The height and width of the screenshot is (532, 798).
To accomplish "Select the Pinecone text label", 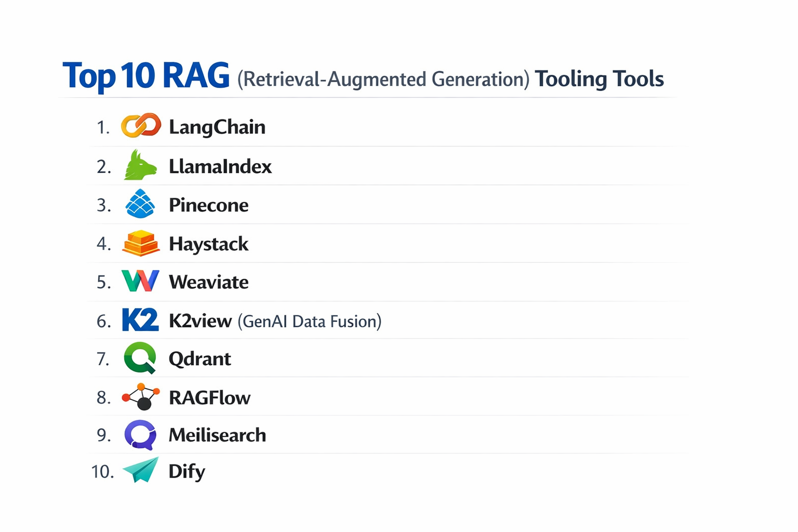I will (x=208, y=205).
